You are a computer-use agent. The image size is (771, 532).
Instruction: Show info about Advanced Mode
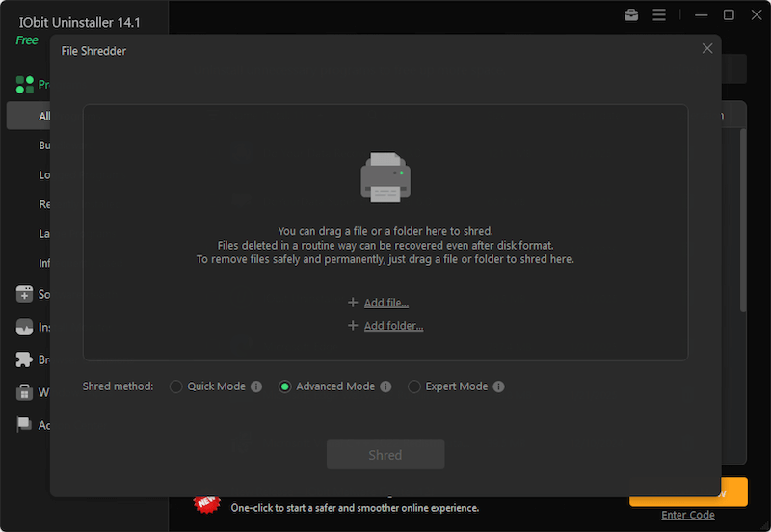[x=385, y=386]
